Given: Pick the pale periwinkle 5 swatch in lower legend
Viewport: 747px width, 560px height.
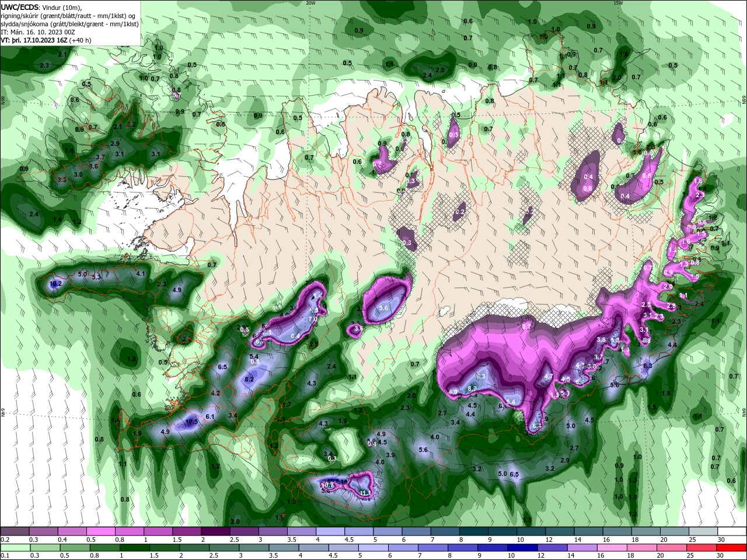Looking at the screenshot, I should point(375,547).
